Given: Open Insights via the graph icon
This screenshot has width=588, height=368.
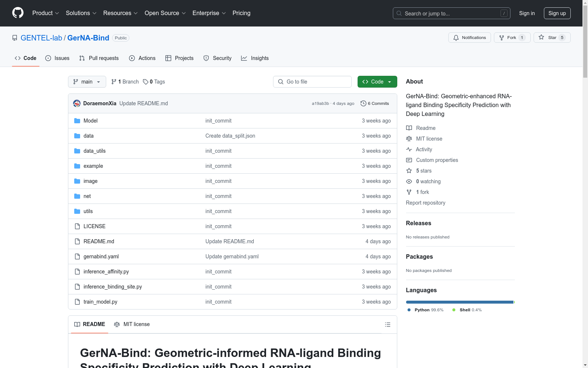Looking at the screenshot, I should point(244,58).
